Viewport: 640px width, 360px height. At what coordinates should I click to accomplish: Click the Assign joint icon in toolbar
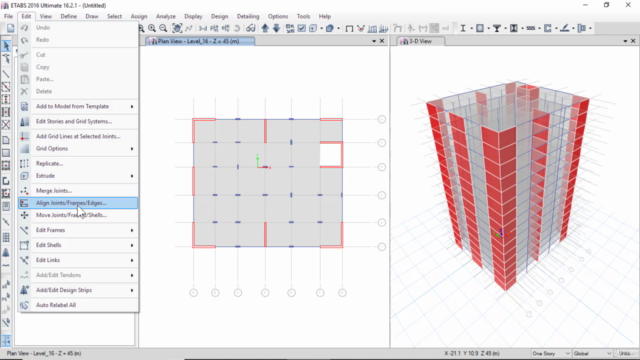[411, 28]
